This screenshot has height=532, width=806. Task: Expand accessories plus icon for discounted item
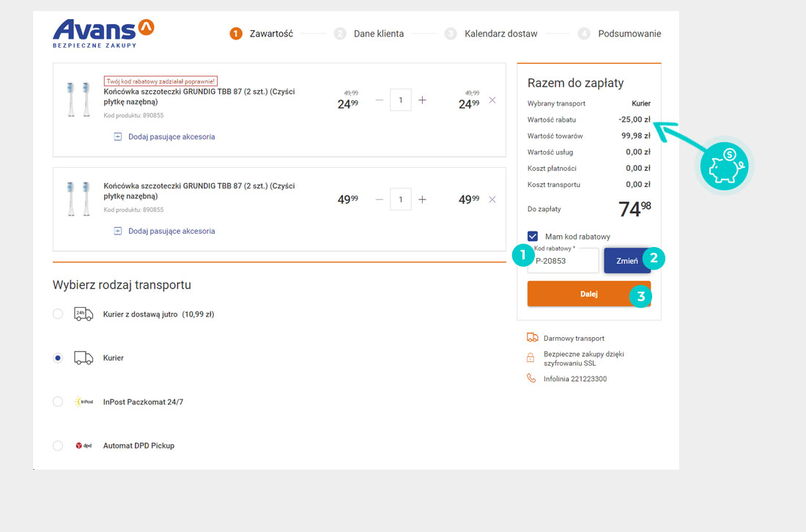[x=118, y=137]
